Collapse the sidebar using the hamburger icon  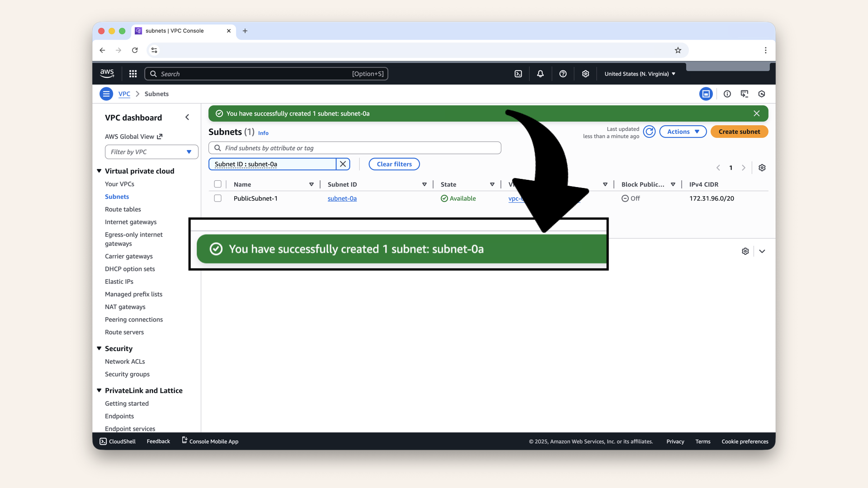coord(106,94)
